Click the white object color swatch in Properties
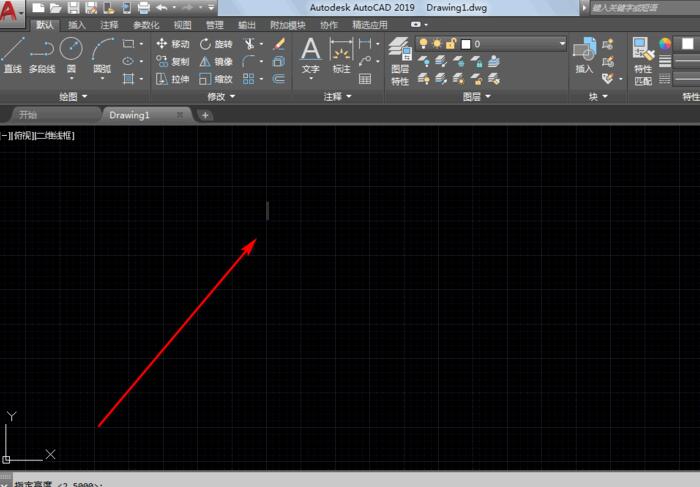The image size is (700, 487). (x=688, y=44)
